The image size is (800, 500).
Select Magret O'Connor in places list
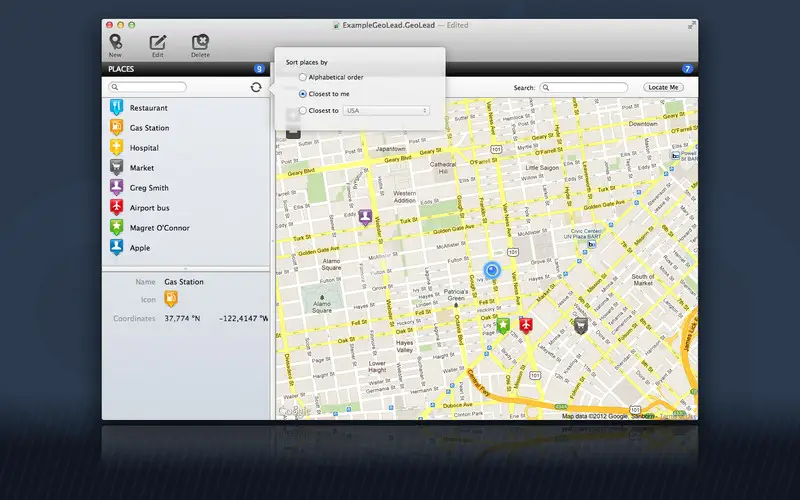(186, 228)
